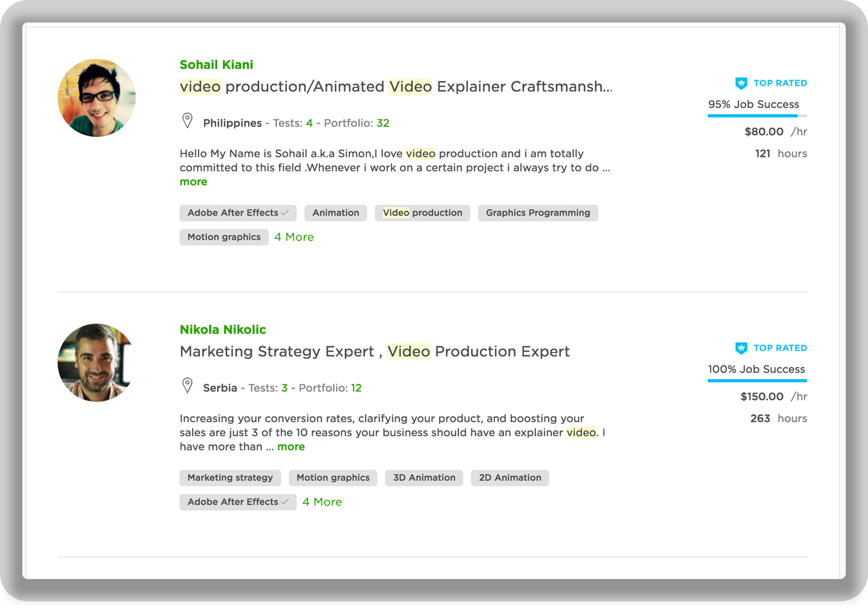Click Sohail's Adobe After Effects verified checkmark
868x608 pixels.
coord(285,213)
